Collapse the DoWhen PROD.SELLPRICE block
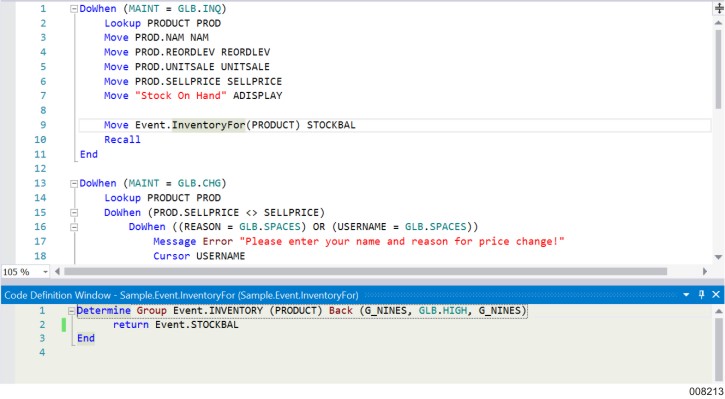This screenshot has height=399, width=725. (74, 213)
